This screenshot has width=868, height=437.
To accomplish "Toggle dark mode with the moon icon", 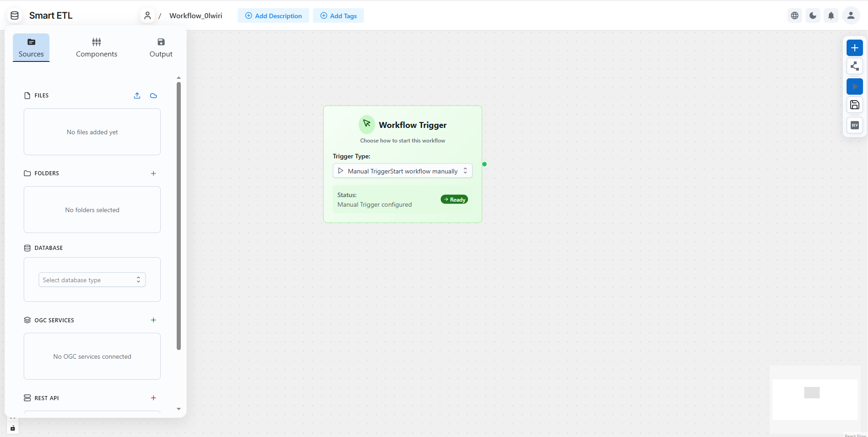I will 813,15.
